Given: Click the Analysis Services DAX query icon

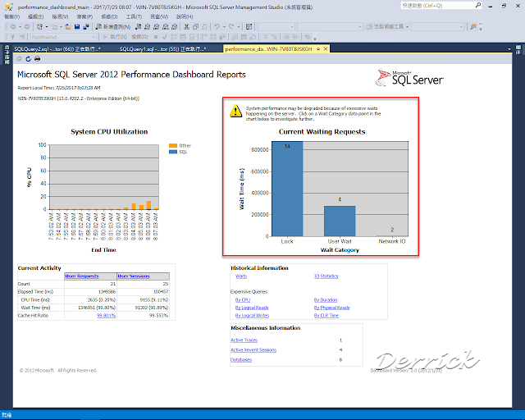Looking at the screenshot, I should pos(175,27).
